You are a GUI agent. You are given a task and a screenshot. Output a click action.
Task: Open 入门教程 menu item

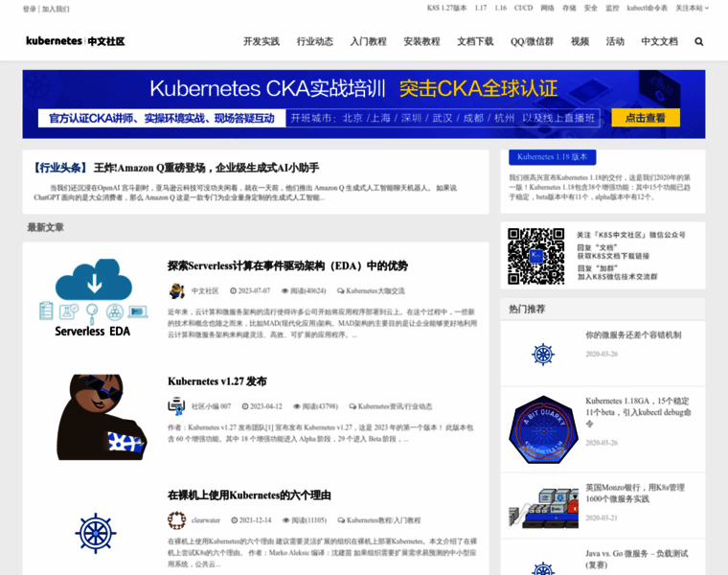(368, 42)
